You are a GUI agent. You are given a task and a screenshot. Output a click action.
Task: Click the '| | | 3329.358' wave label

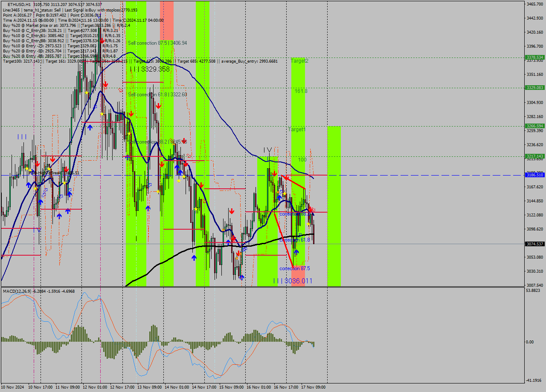click(150, 69)
